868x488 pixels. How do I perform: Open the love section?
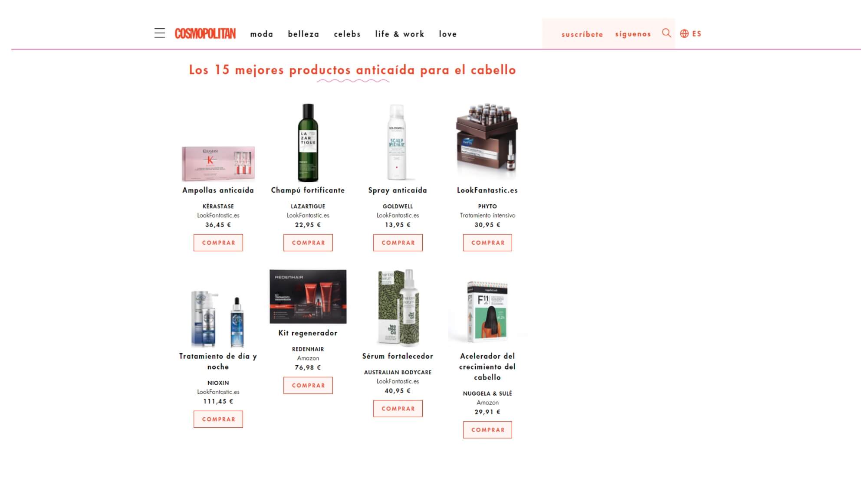pyautogui.click(x=448, y=34)
